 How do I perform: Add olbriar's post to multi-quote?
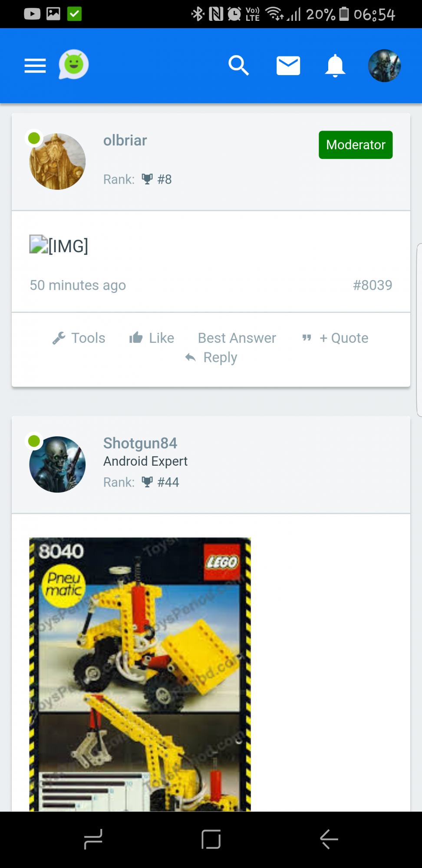335,338
